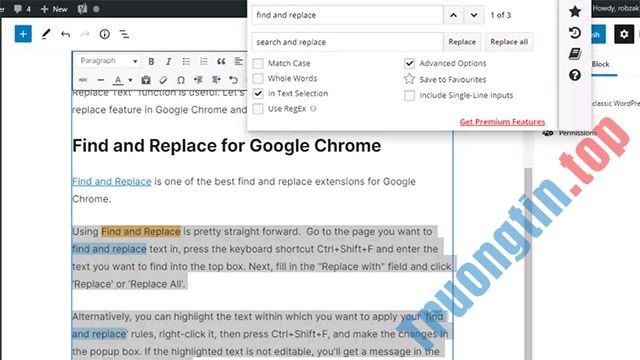Open the block list outline view
640x360 pixels.
pyautogui.click(x=124, y=34)
